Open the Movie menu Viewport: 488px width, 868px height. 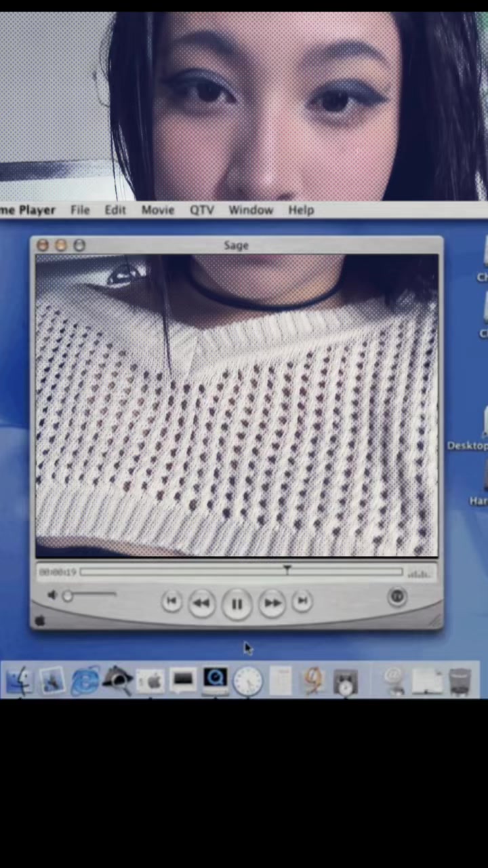158,210
